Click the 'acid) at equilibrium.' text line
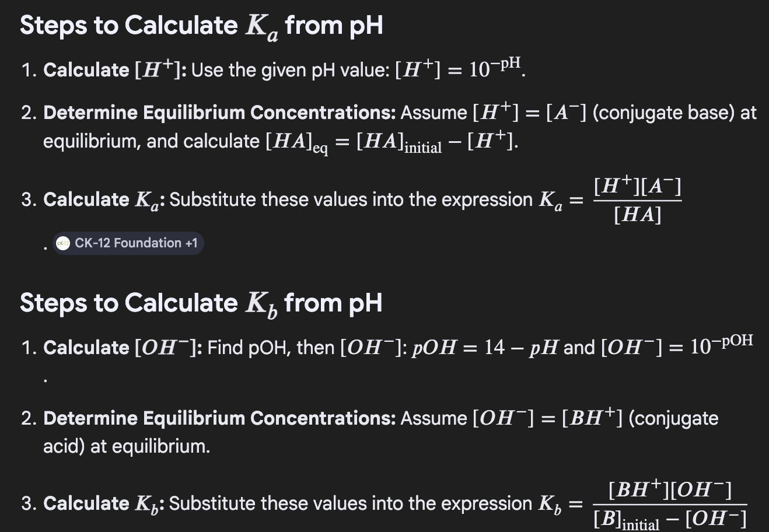Viewport: 769px width, 532px height. point(127,446)
